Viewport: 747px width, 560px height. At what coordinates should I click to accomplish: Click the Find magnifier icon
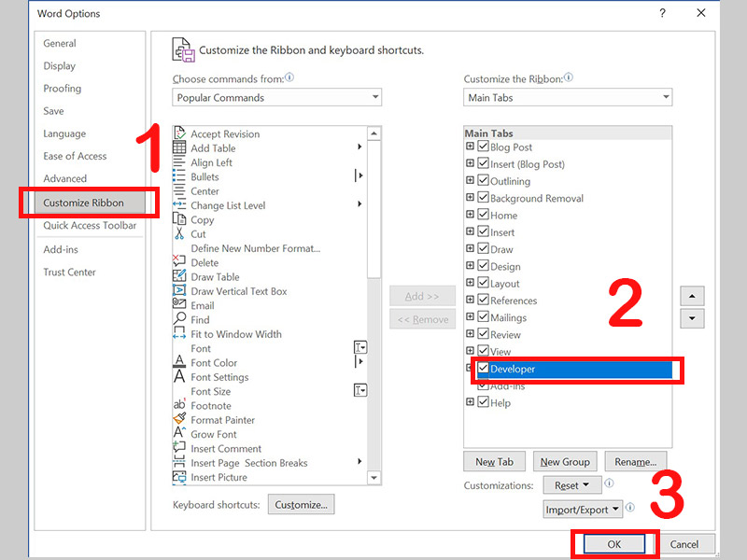pos(179,318)
